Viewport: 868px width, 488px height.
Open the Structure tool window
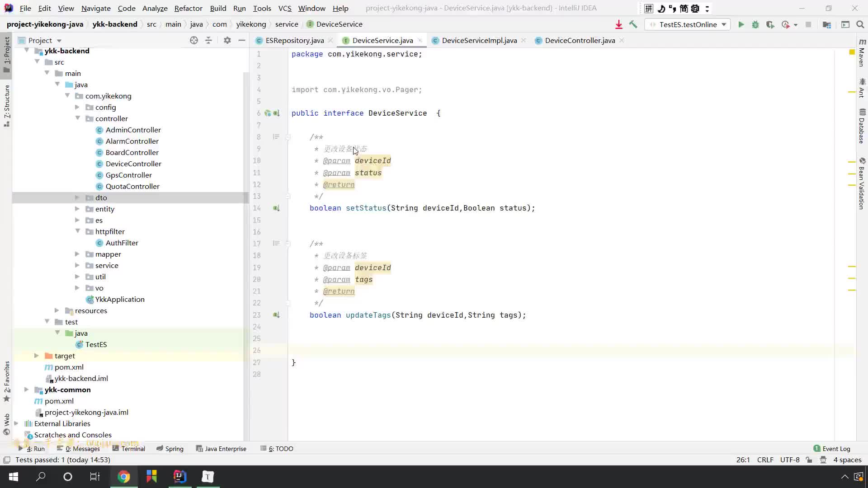(x=7, y=105)
